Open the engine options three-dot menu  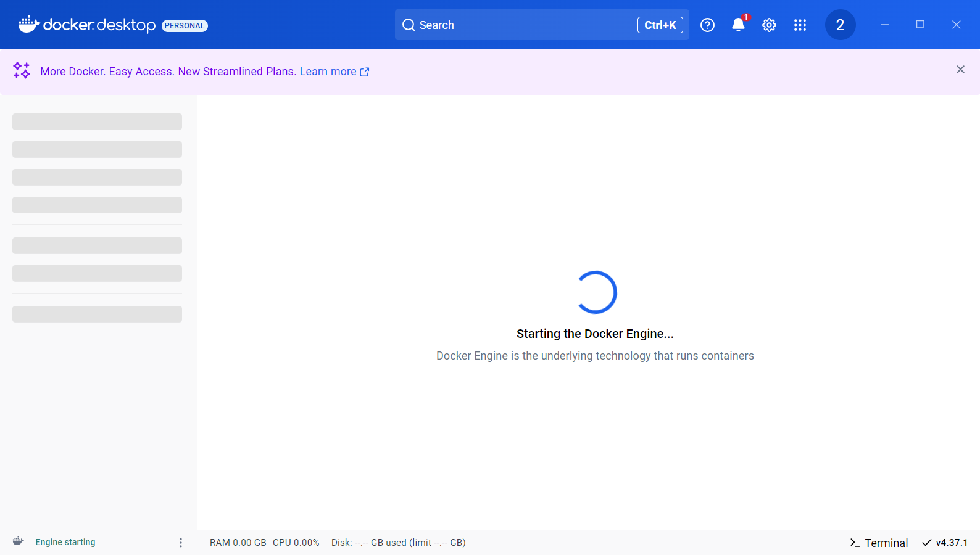click(181, 543)
